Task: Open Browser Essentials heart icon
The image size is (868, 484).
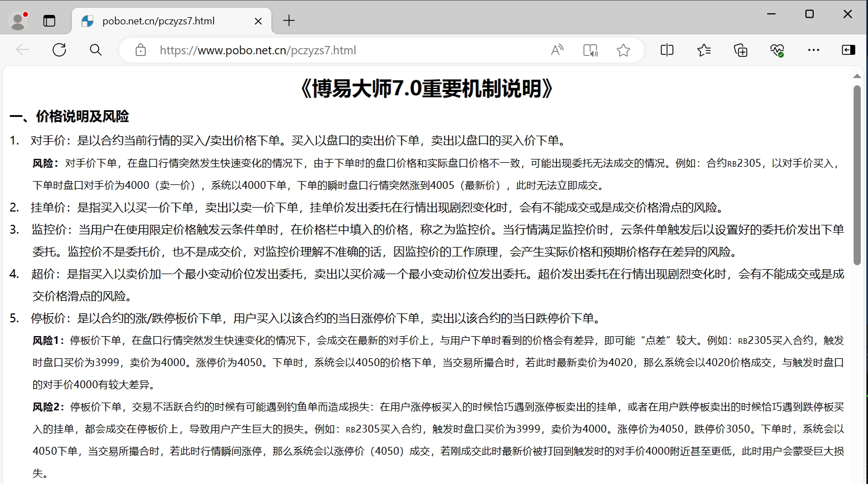Action: [x=777, y=50]
